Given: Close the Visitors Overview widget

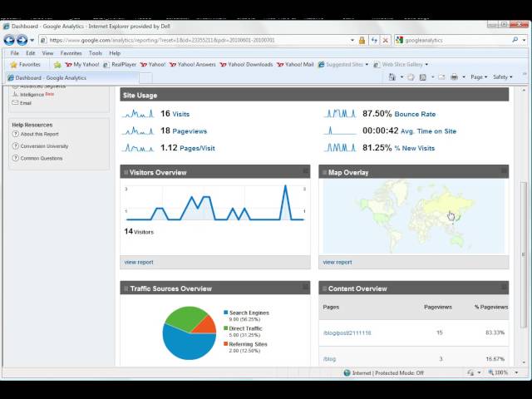Looking at the screenshot, I should point(305,170).
